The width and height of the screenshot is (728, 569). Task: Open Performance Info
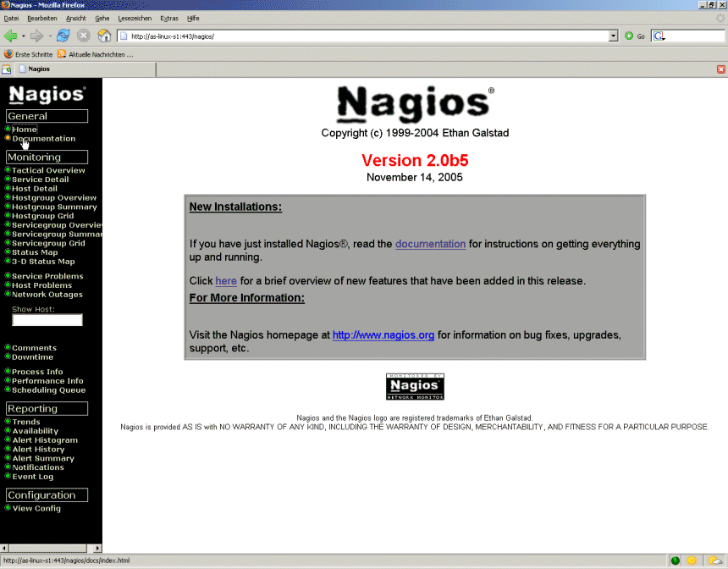(x=47, y=381)
